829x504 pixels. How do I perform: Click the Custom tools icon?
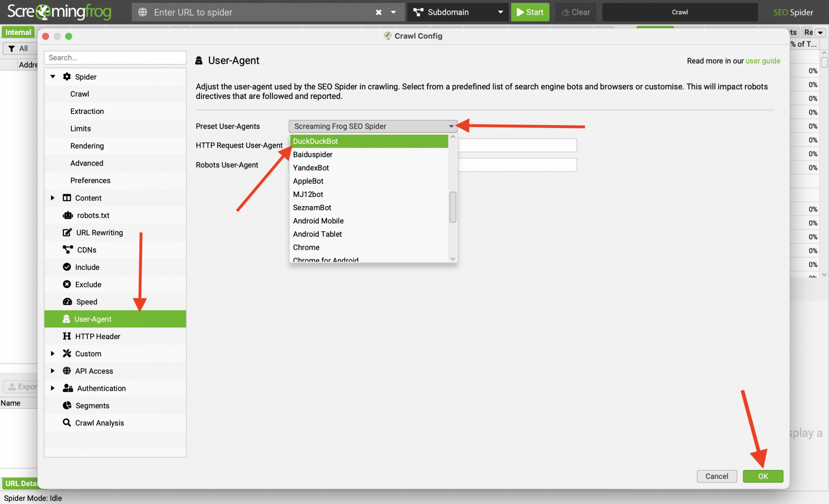click(67, 353)
